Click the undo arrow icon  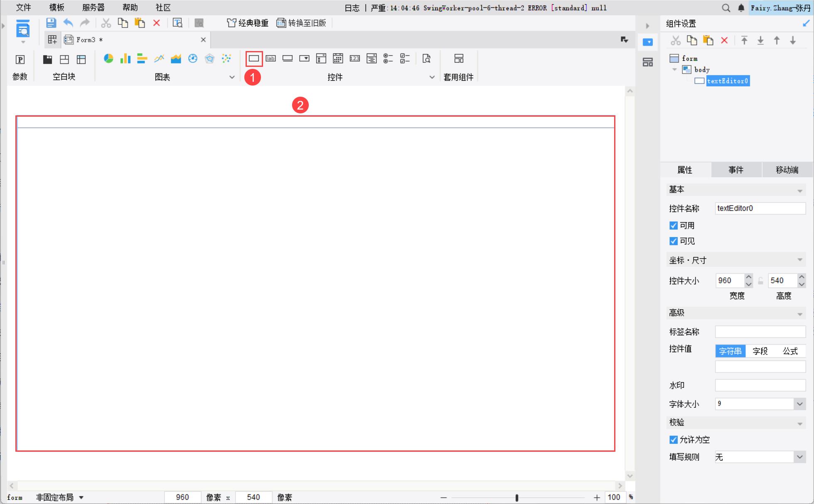click(68, 23)
